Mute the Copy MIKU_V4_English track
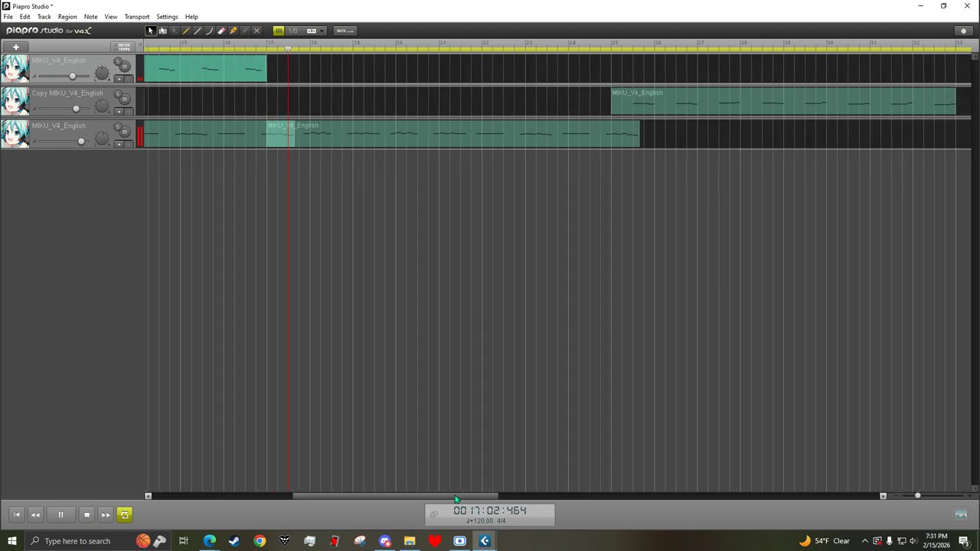Screen dimensions: 980x551 (x=126, y=99)
